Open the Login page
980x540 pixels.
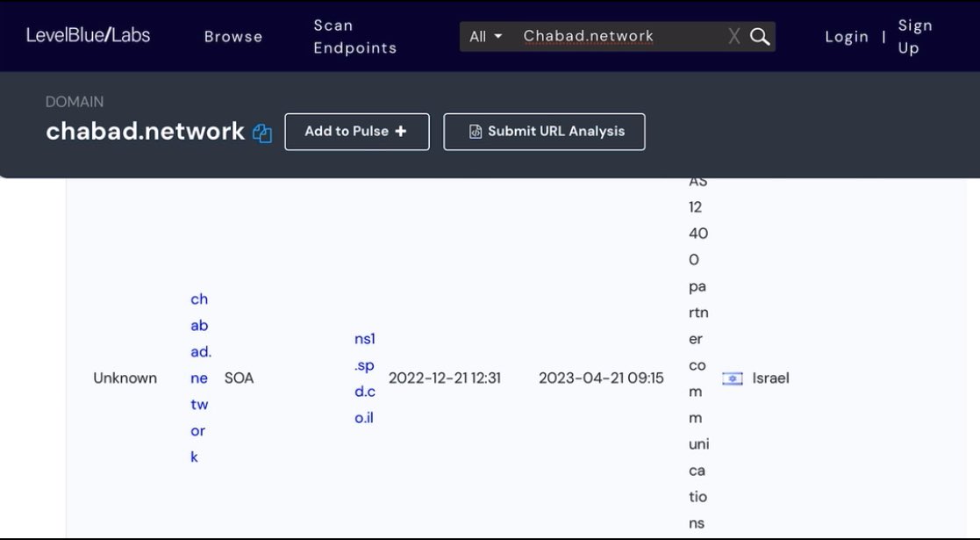(x=847, y=36)
